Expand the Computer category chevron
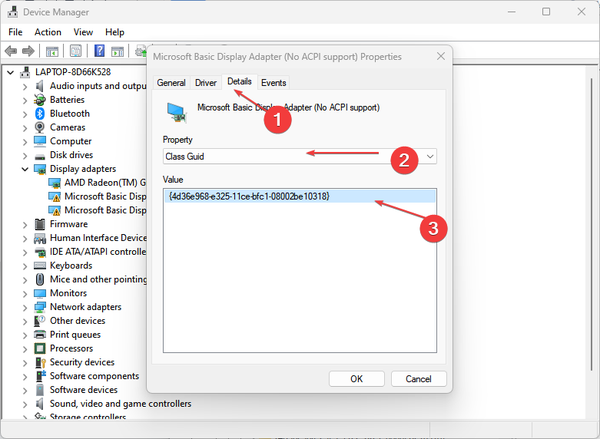Viewport: 600px width, 439px height. 25,142
